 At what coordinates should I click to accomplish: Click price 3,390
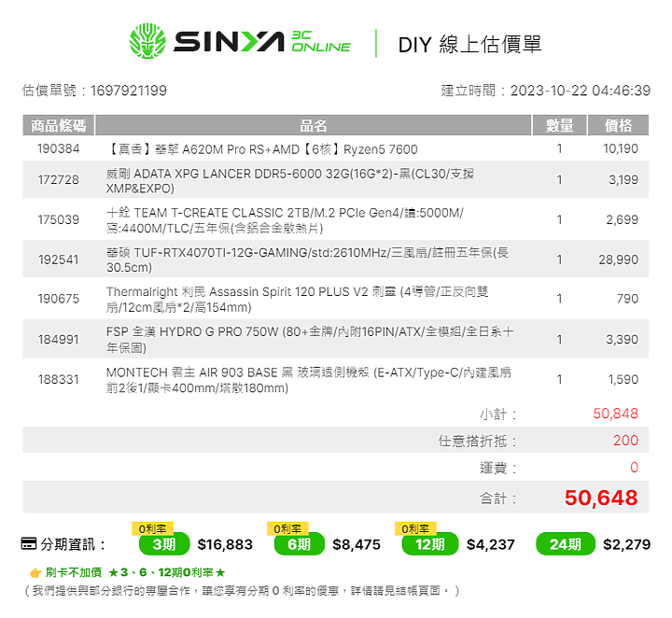tap(622, 340)
